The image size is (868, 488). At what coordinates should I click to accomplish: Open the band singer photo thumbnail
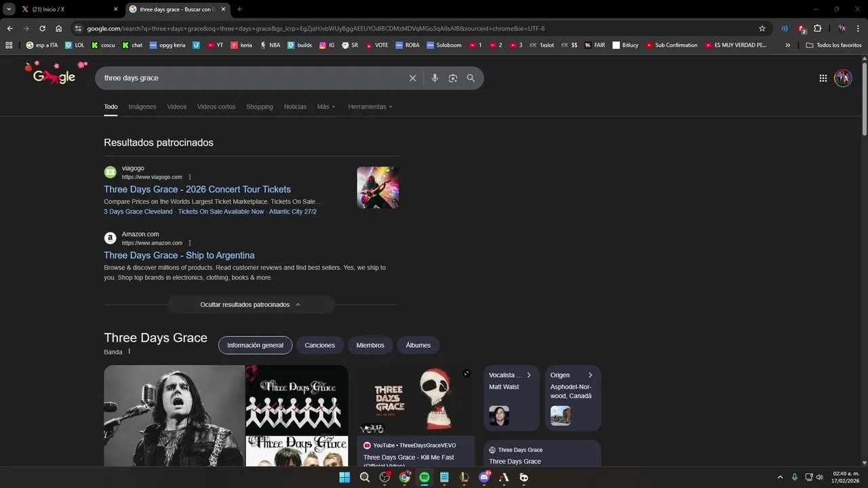point(174,415)
